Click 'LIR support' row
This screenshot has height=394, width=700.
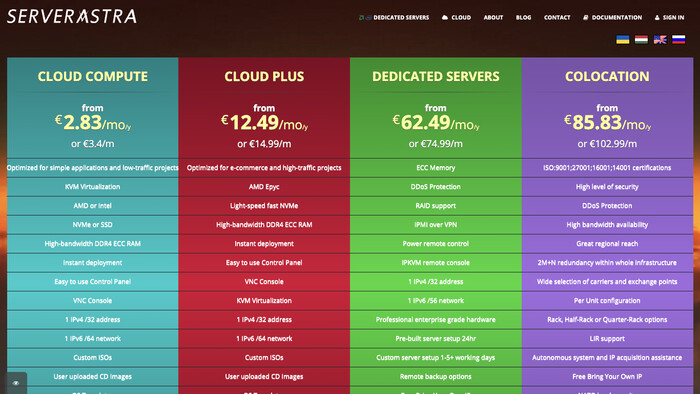[607, 339]
